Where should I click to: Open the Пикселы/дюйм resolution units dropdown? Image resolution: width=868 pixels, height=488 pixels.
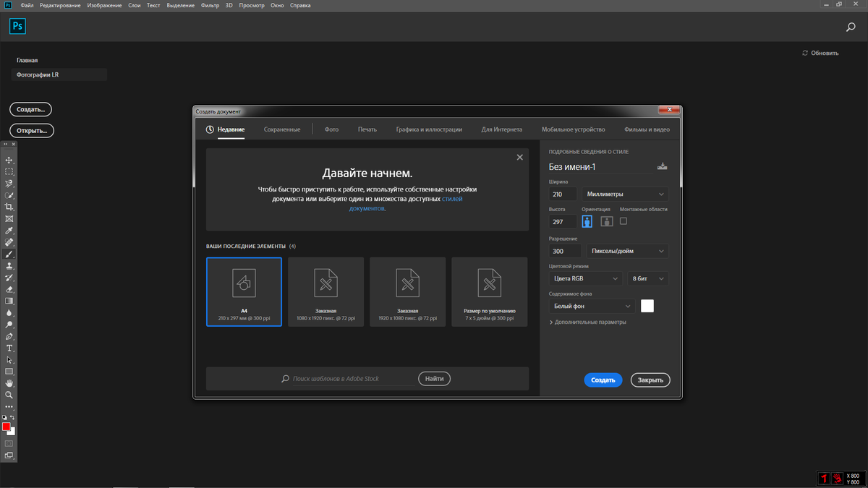[628, 251]
